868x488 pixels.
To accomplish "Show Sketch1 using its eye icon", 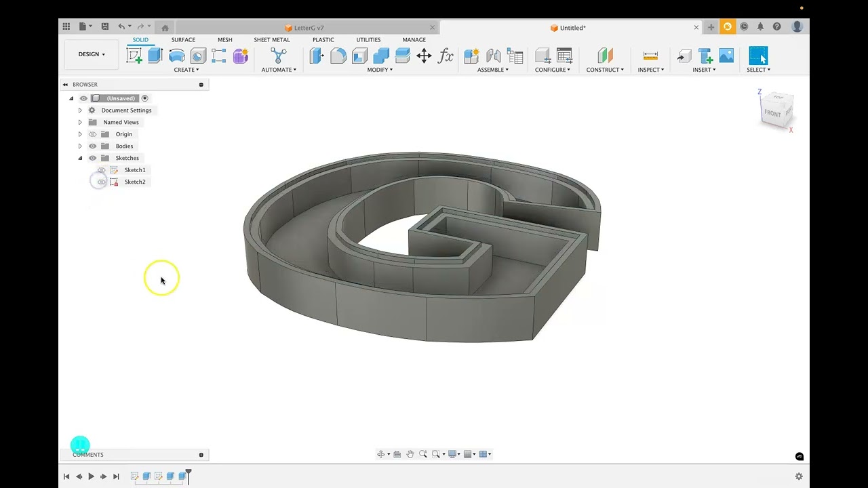I will pos(102,170).
